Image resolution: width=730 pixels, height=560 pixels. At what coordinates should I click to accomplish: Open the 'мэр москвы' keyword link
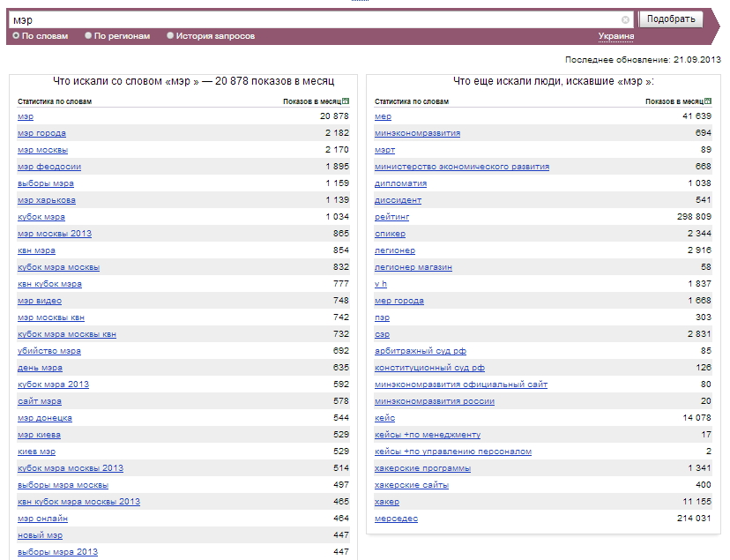(x=43, y=150)
